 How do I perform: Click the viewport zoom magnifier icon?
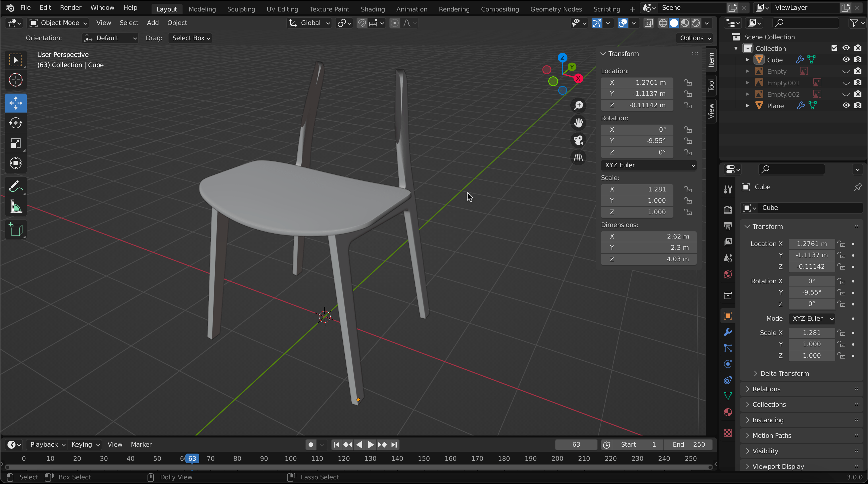pos(579,105)
